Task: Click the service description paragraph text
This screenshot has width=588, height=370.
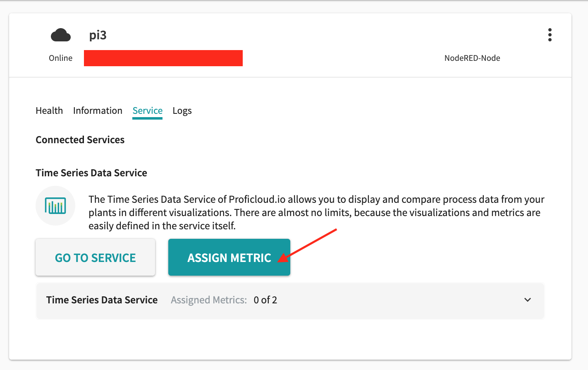Action: 316,213
